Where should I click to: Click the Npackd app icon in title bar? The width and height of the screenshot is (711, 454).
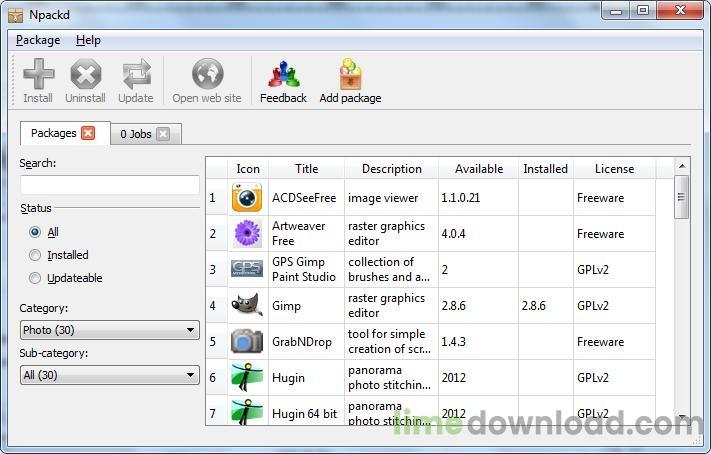[15, 15]
